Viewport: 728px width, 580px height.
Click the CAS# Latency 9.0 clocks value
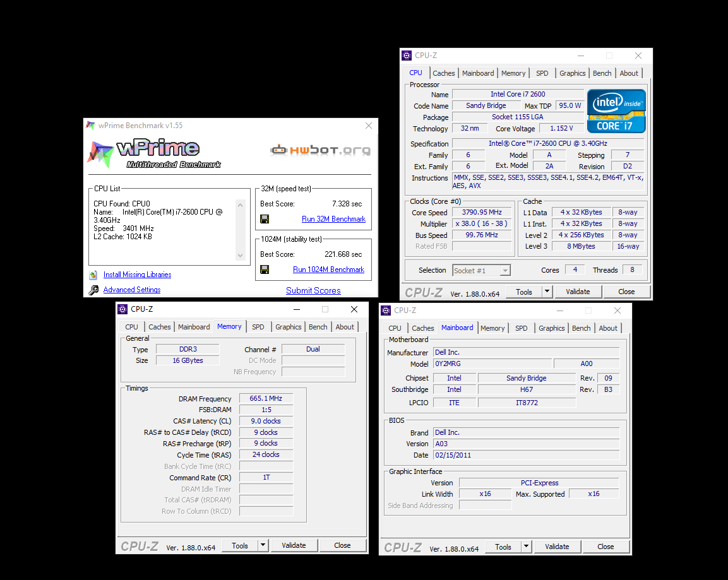[x=266, y=422]
